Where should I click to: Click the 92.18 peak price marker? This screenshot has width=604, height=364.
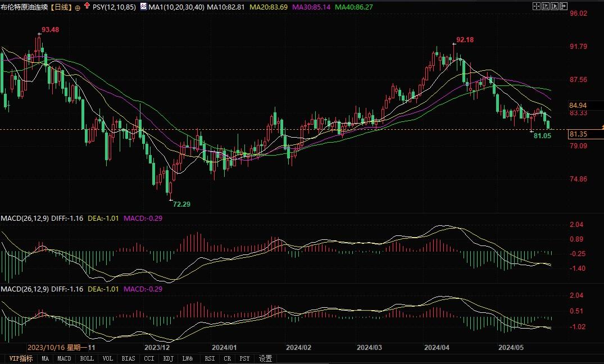pyautogui.click(x=465, y=40)
